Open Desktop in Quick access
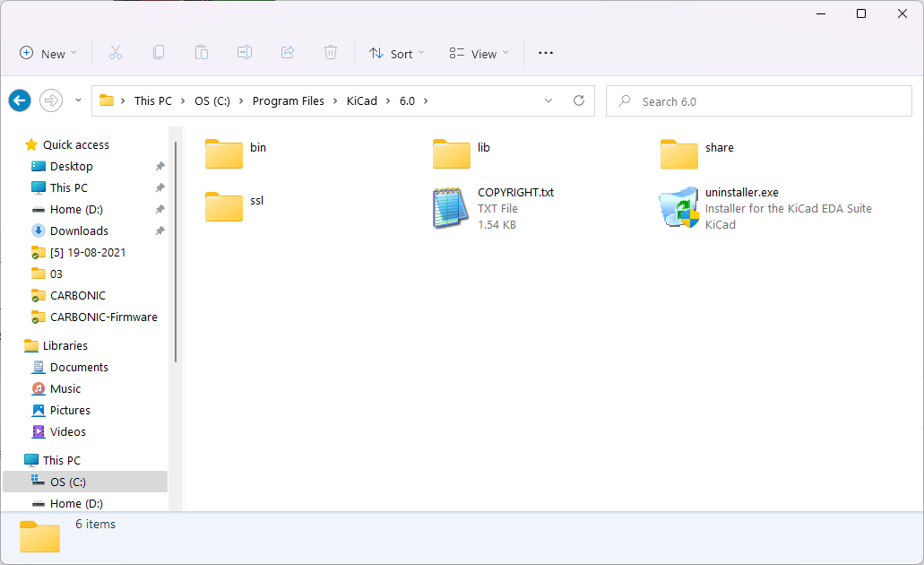 point(72,166)
